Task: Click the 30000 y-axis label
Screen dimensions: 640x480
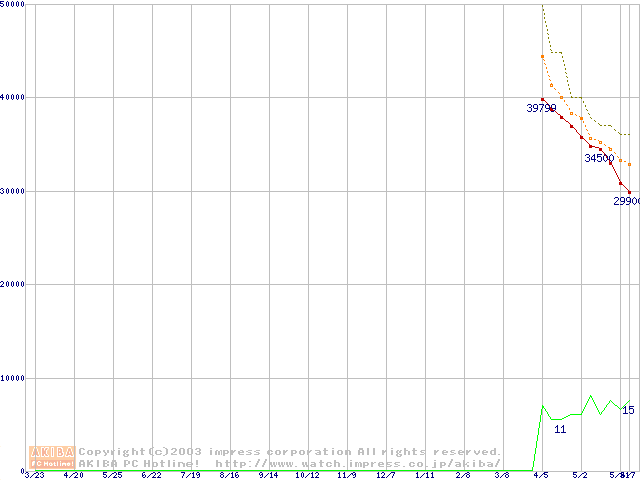Action: (14, 191)
